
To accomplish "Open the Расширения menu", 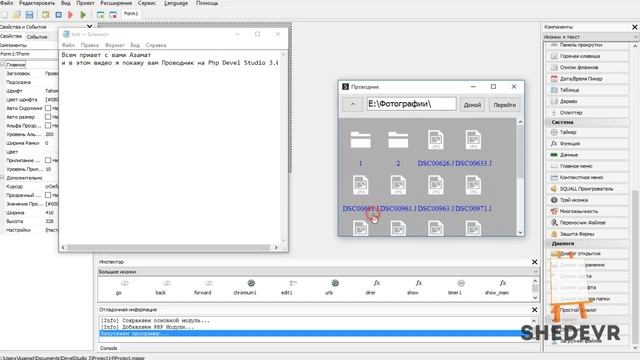I will [x=116, y=3].
